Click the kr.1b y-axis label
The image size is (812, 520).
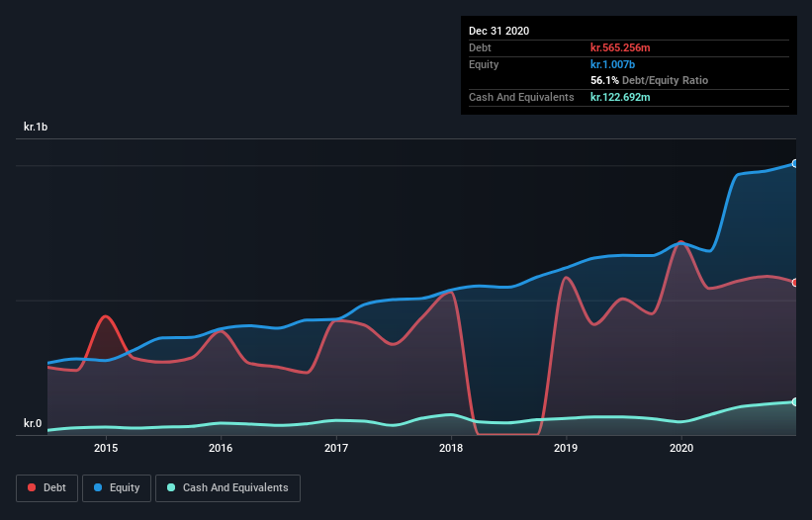(x=36, y=127)
